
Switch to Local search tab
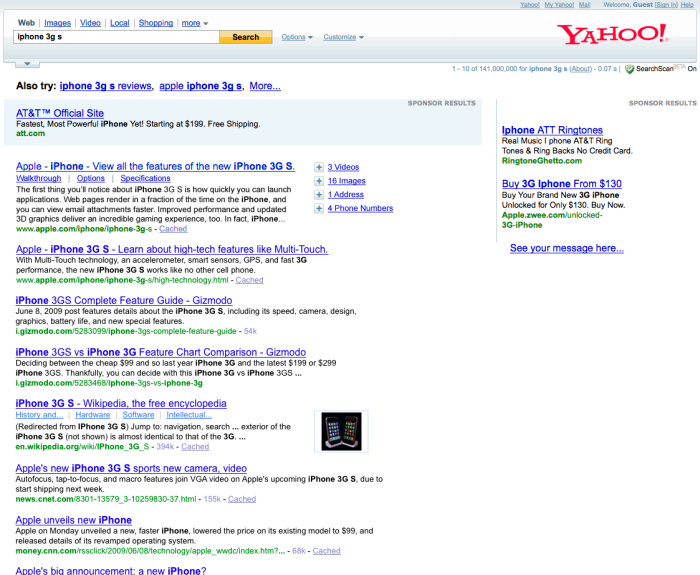(x=120, y=23)
